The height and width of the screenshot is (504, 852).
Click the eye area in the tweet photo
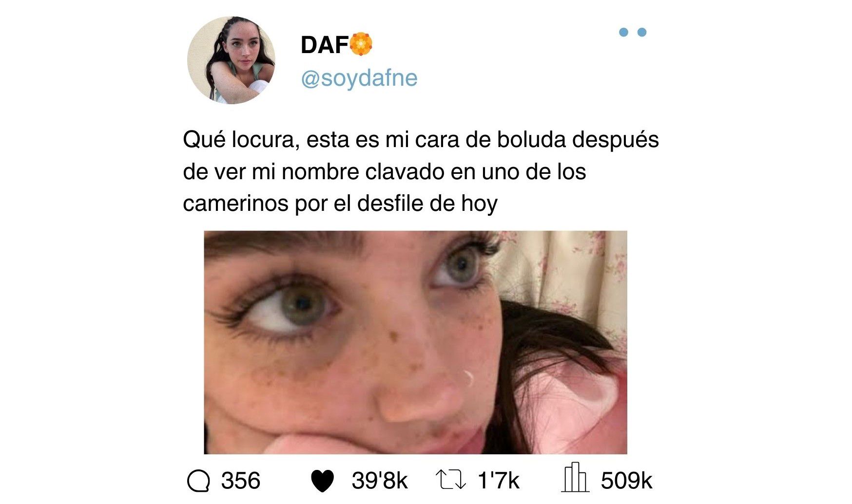pyautogui.click(x=288, y=307)
